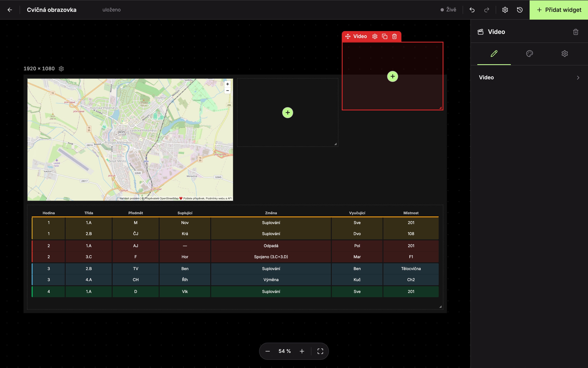Screen dimensions: 588x368
Task: Zoom in on the map with plus
Action: (227, 84)
